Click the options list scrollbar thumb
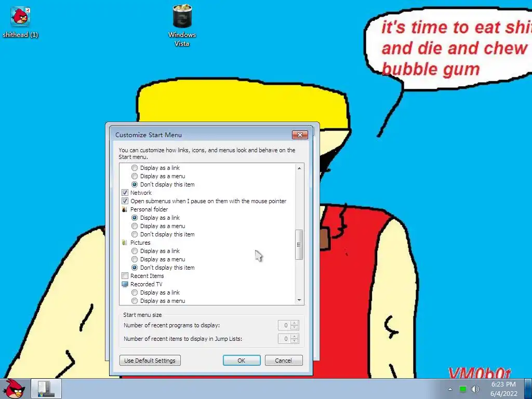This screenshot has height=399, width=532. click(299, 245)
